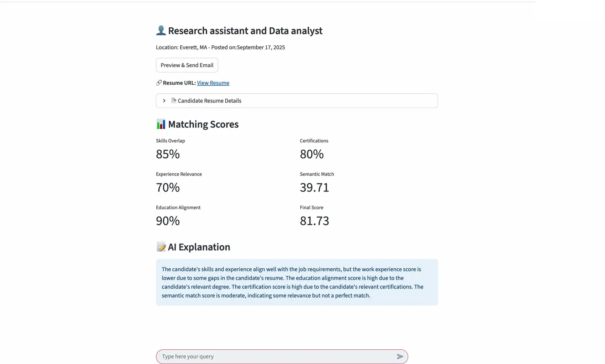Click the Location Everett, MA posting line
Viewport: 605px width, 364px height.
click(x=220, y=47)
